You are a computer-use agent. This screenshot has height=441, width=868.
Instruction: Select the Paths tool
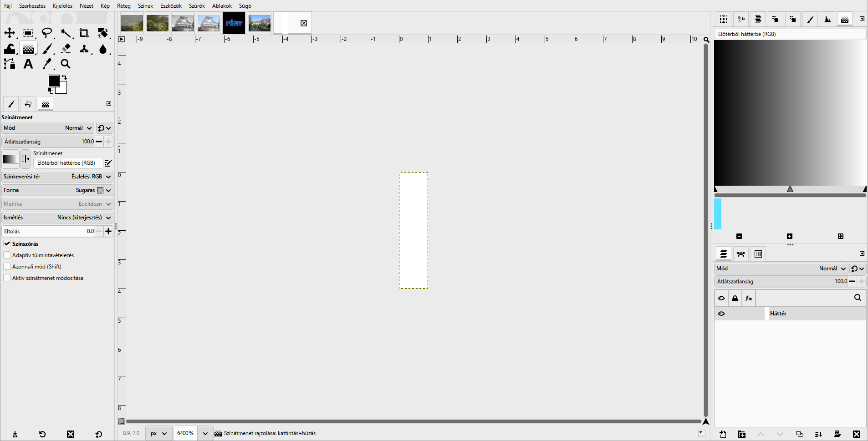click(10, 64)
